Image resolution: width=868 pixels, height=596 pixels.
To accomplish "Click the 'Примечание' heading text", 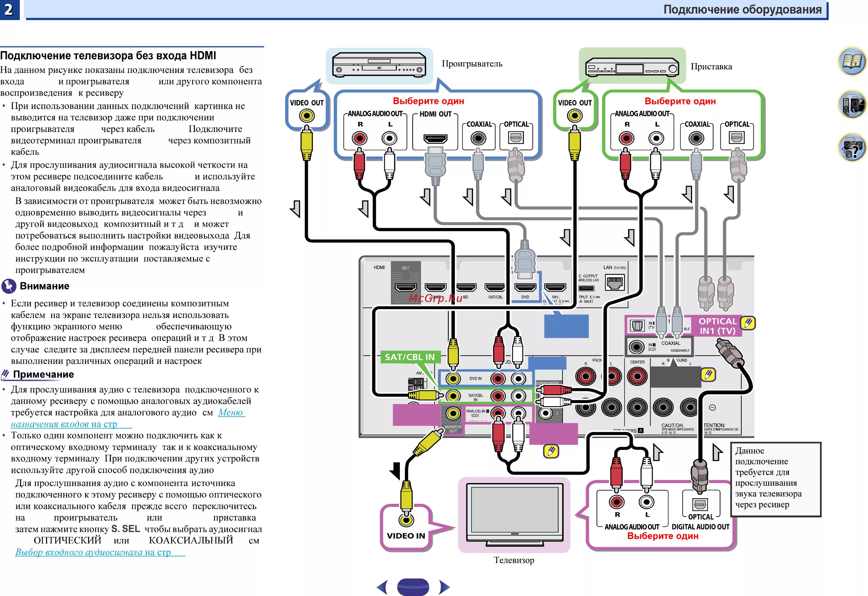I will point(43,374).
